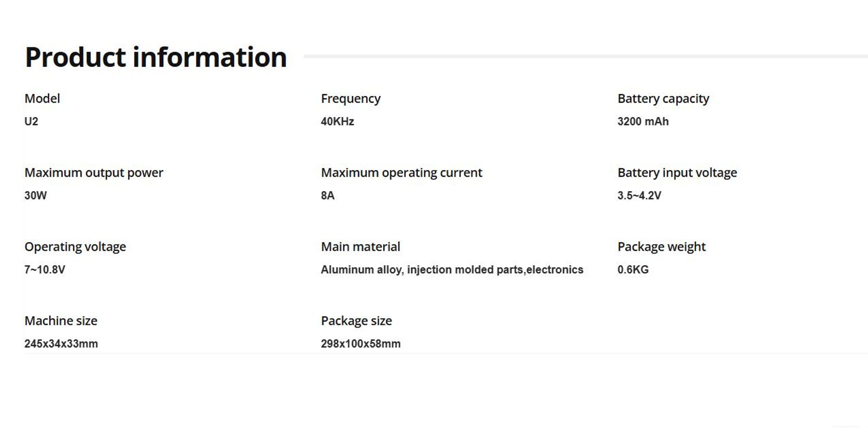Viewport: 868px width, 428px height.
Task: Click the Product information heading
Action: tap(156, 57)
